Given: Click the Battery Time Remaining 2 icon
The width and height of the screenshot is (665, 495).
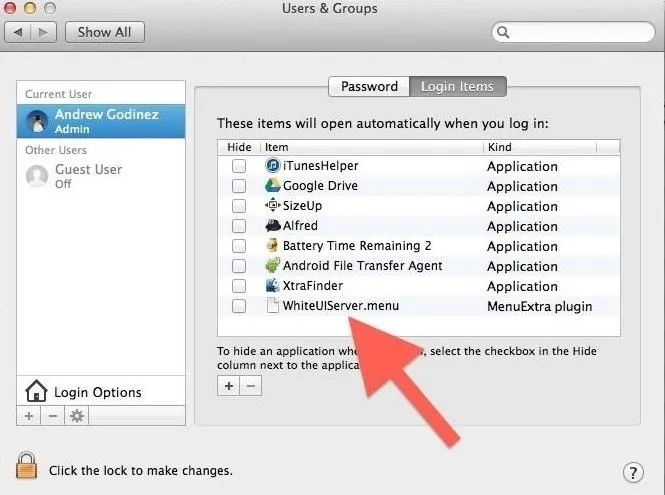Looking at the screenshot, I should [272, 245].
